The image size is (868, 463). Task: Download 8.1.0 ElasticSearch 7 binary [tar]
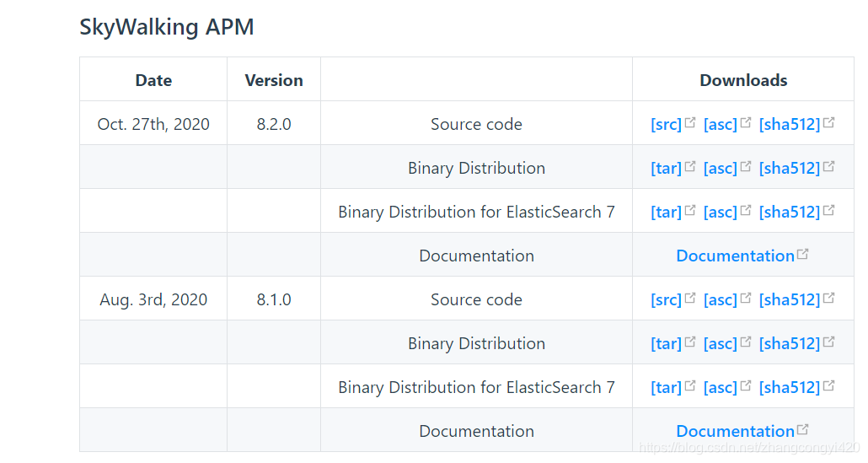[x=666, y=387]
